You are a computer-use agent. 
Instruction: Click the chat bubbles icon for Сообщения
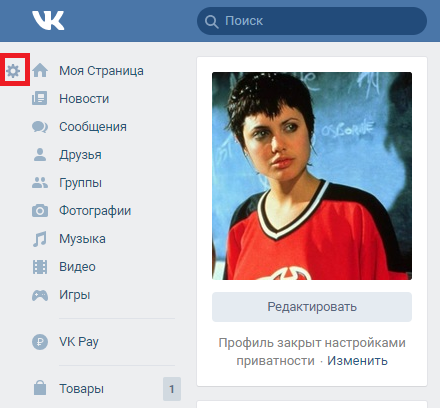pyautogui.click(x=40, y=127)
